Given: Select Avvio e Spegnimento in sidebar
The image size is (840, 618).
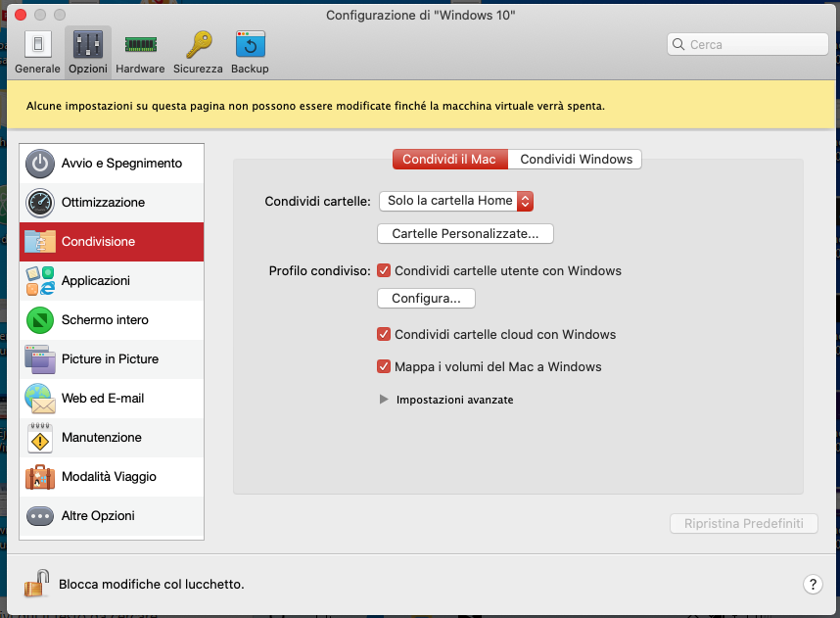Looking at the screenshot, I should point(112,164).
